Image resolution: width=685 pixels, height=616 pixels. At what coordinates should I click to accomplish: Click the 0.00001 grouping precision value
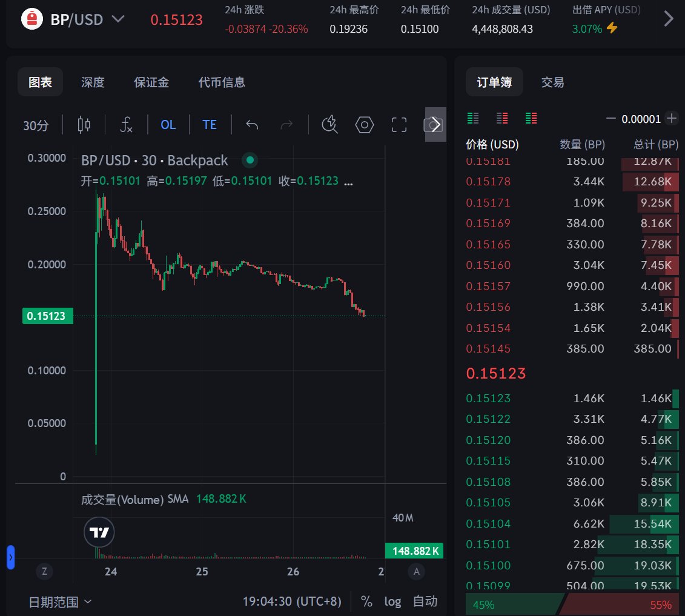[641, 119]
